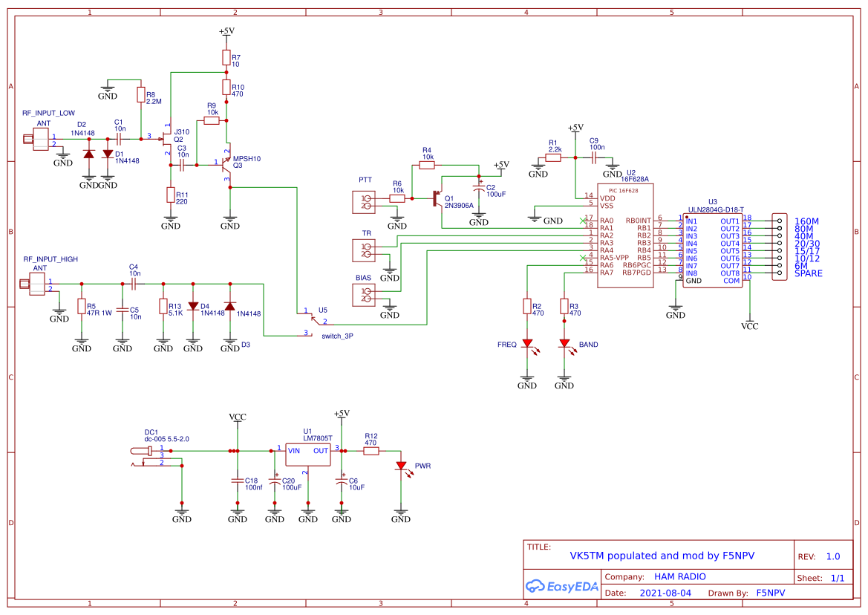This screenshot has width=868, height=615.
Task: Toggle the switch_3P selector U5
Action: tap(316, 321)
